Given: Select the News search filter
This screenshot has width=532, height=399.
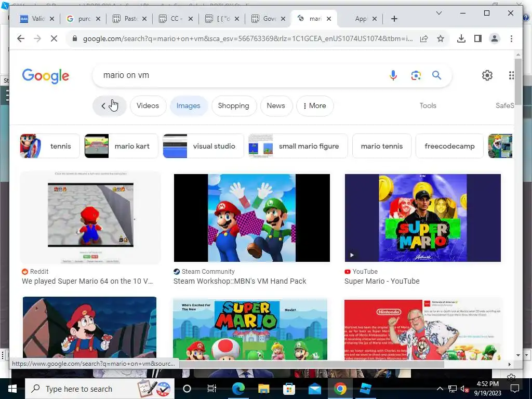Looking at the screenshot, I should 276,105.
